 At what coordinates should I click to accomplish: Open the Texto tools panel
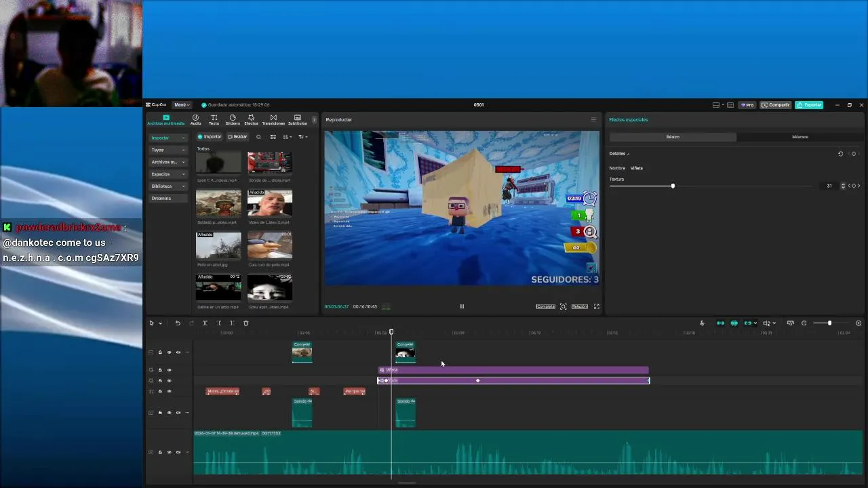pos(214,119)
